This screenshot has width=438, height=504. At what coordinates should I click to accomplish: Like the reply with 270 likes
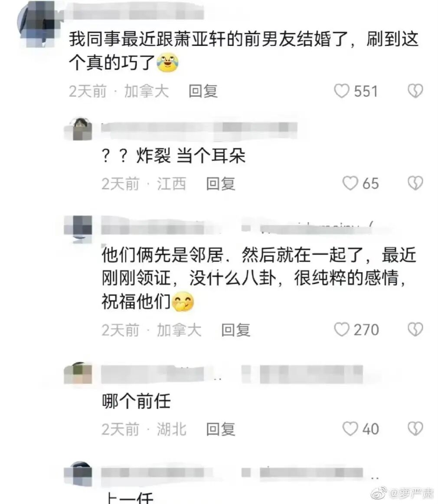pyautogui.click(x=342, y=330)
